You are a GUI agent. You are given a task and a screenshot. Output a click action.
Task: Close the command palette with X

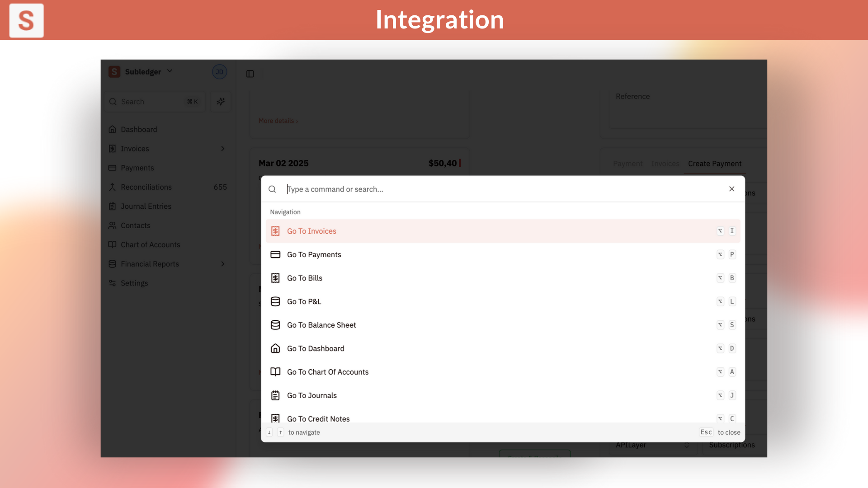(731, 189)
